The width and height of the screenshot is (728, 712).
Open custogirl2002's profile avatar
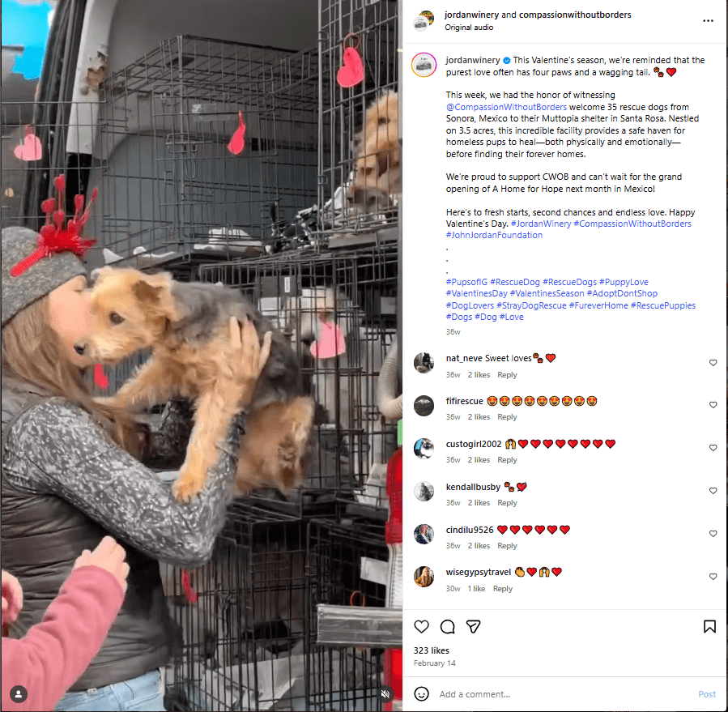[424, 448]
